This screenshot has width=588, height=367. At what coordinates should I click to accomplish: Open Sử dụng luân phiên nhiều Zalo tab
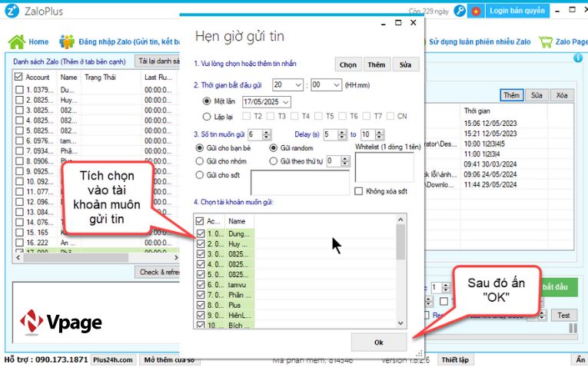(480, 42)
